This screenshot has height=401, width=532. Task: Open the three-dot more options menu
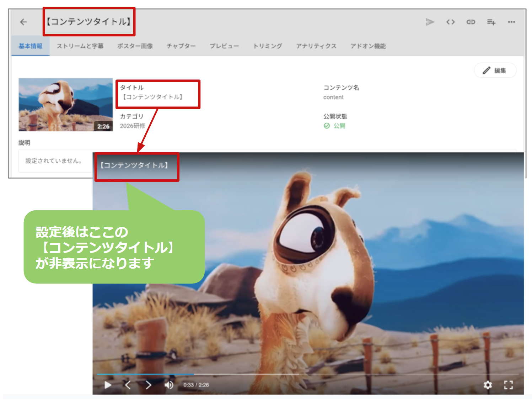pos(511,22)
